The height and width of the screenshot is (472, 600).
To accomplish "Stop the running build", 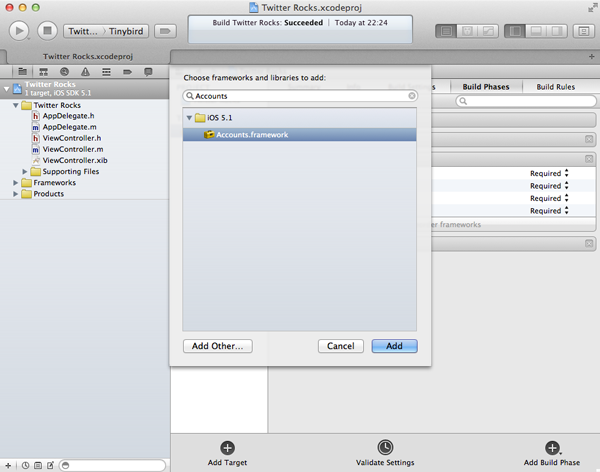I will 47,31.
